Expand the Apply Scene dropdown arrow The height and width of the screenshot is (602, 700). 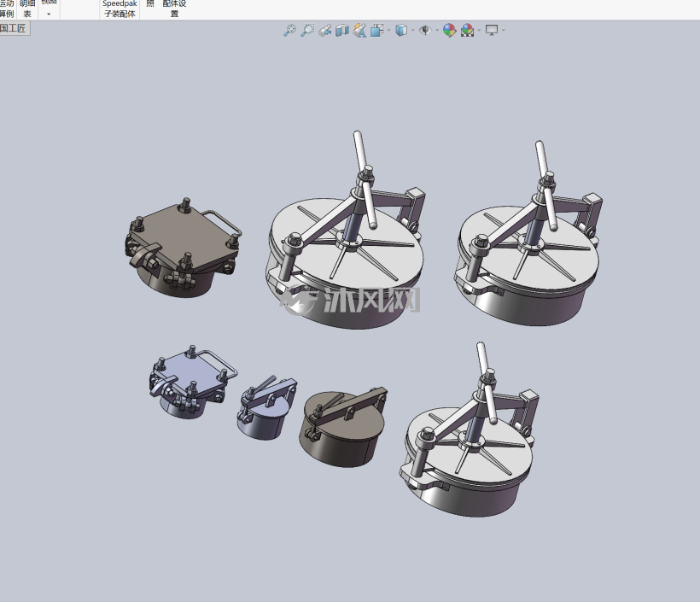point(479,31)
